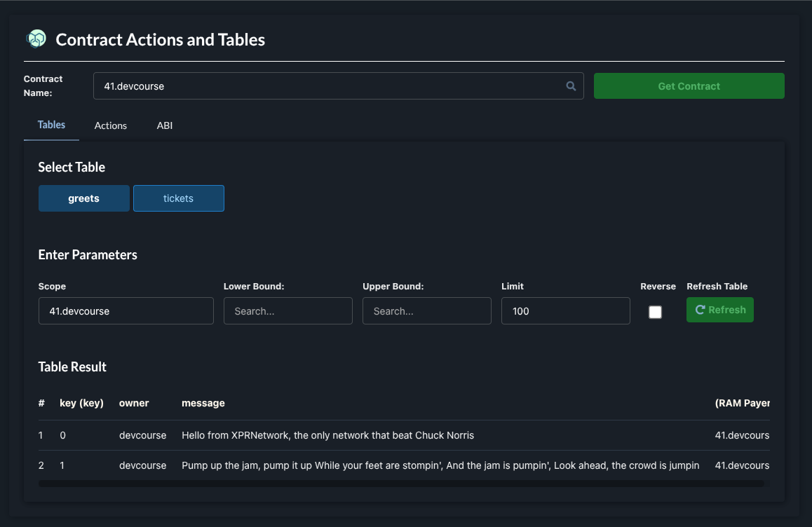Focus the Contract Name input field

(330, 86)
